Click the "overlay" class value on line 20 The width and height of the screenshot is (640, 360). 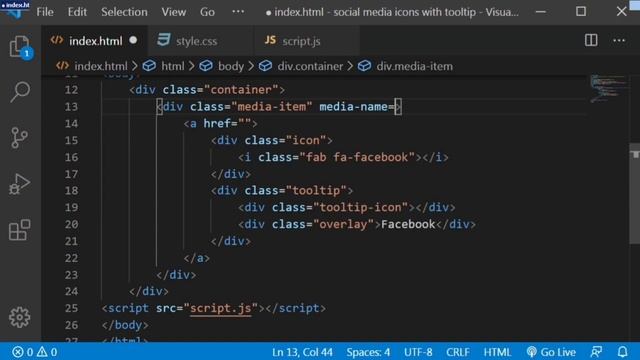click(x=344, y=224)
